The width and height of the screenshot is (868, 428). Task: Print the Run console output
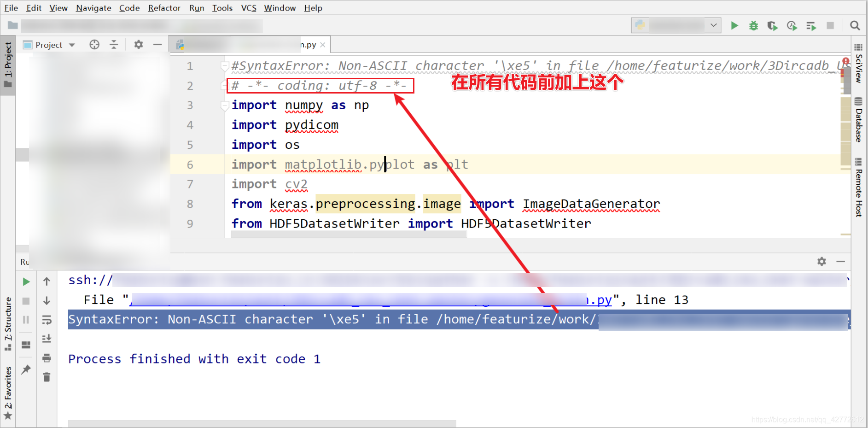coord(47,358)
